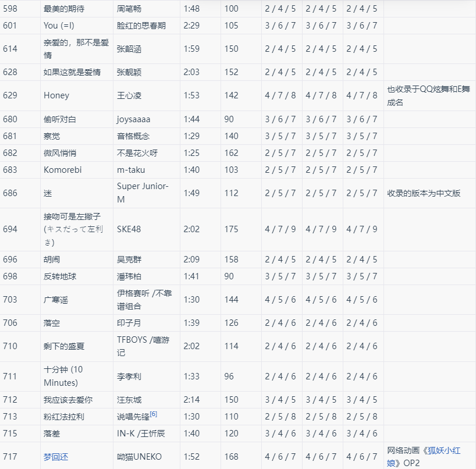Select artist 王心凌
This screenshot has width=476, height=469.
tap(129, 95)
